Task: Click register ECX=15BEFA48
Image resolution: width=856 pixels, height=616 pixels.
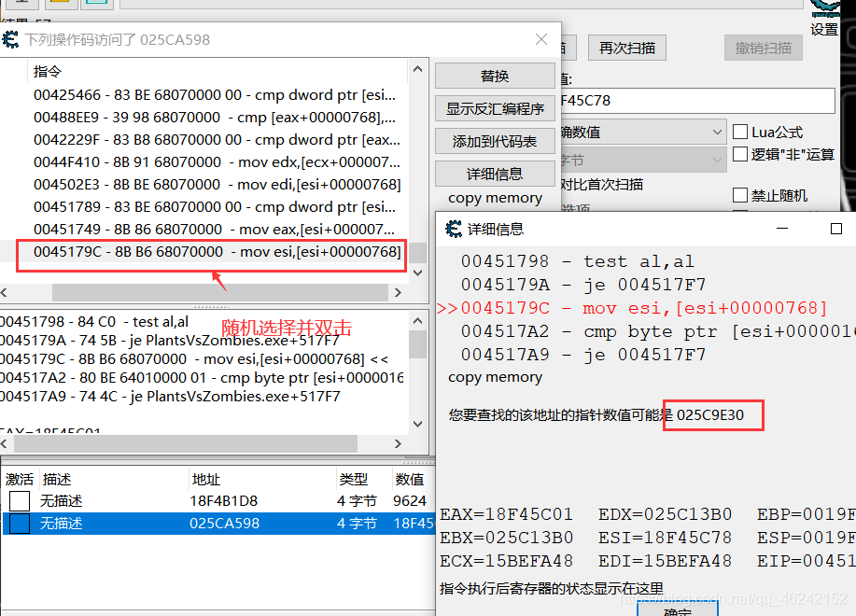Action: pos(506,561)
